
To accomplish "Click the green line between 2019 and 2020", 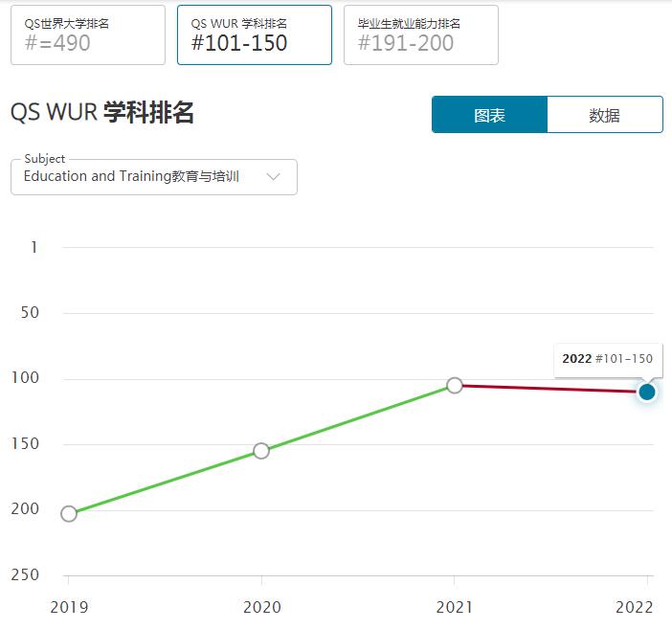I will 165,483.
